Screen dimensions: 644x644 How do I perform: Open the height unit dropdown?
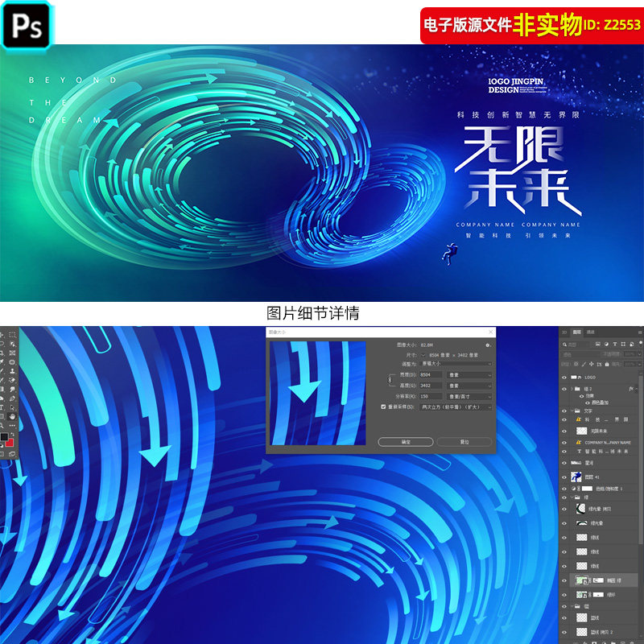470,386
